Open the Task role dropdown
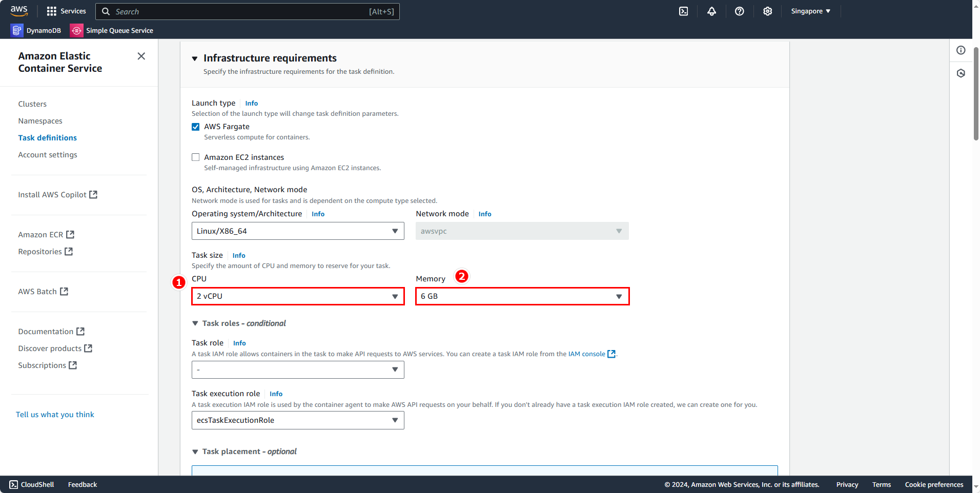980x493 pixels. tap(298, 370)
